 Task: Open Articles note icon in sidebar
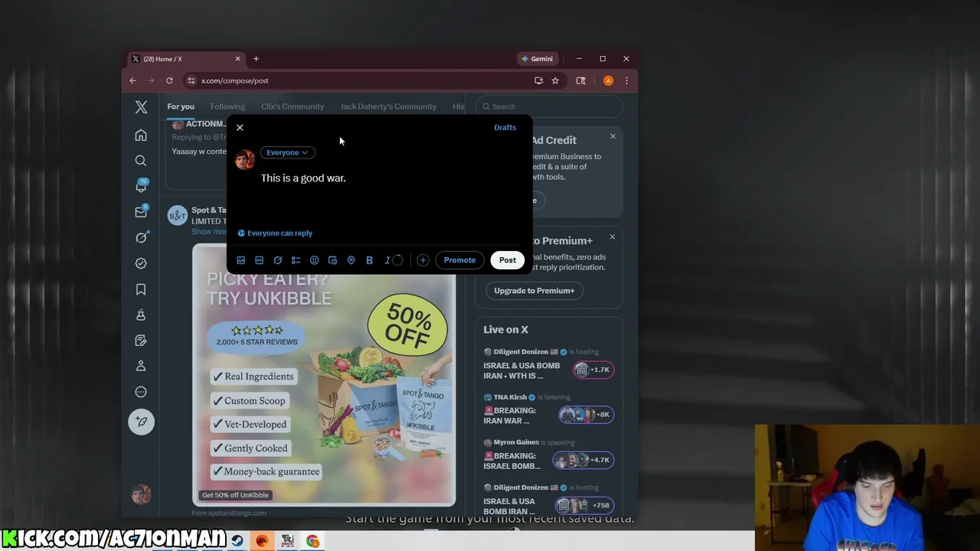click(141, 341)
